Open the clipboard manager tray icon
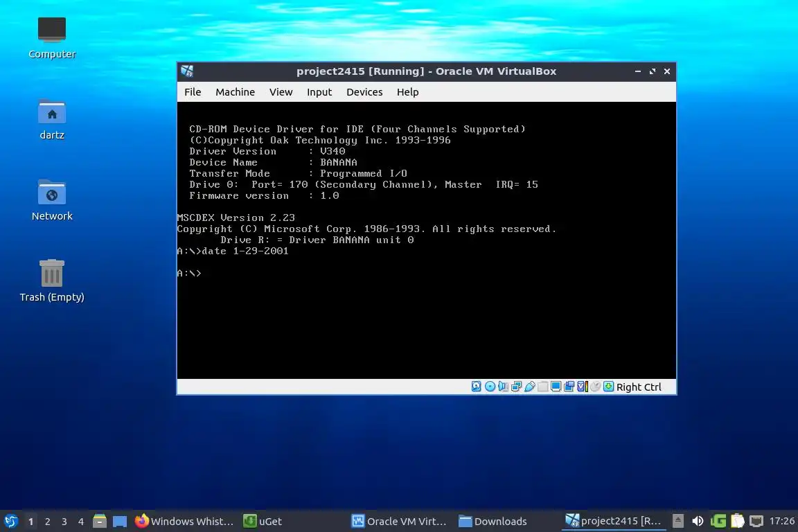The image size is (798, 532). coord(738,521)
